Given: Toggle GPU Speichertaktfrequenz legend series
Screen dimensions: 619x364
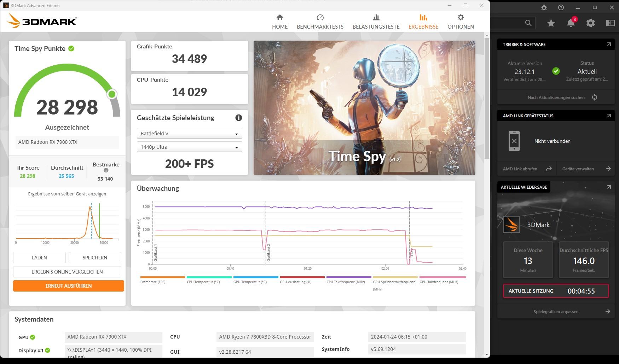Looking at the screenshot, I should point(395,283).
